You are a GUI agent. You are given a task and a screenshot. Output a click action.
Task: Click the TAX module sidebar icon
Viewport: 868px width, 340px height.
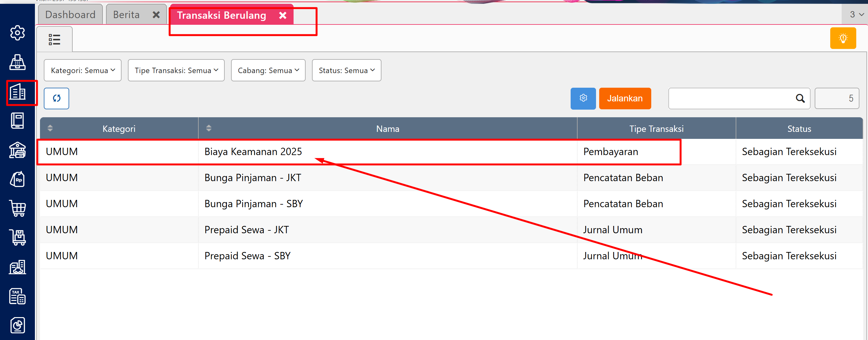pos(17,296)
